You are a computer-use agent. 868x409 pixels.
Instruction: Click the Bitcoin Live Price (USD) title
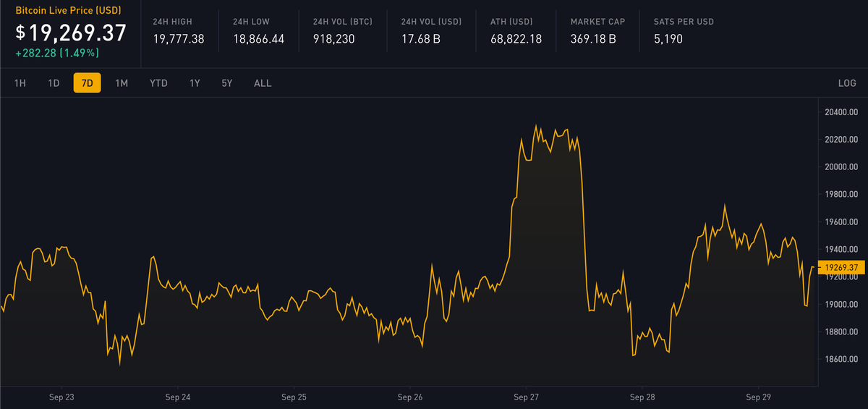pyautogui.click(x=69, y=11)
